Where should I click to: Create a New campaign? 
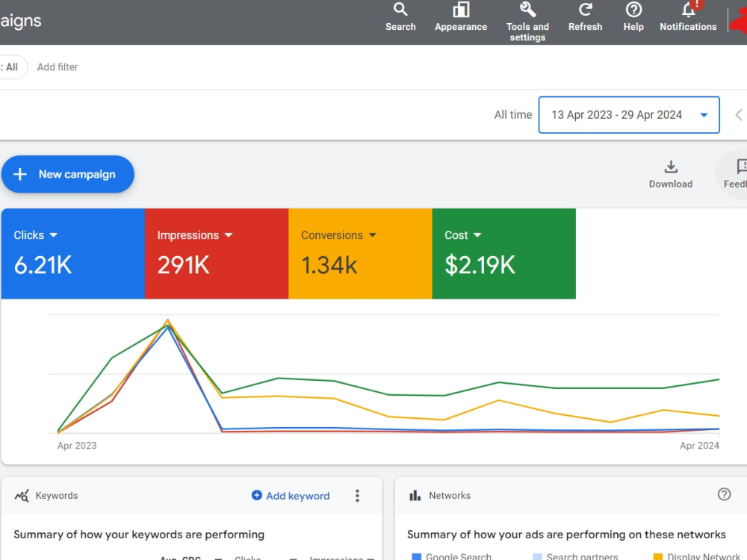[x=68, y=174]
